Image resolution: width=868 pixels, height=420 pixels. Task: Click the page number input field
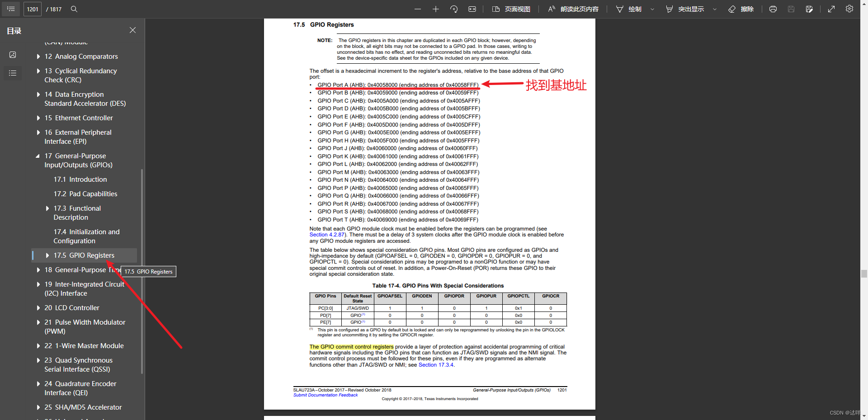coord(33,9)
